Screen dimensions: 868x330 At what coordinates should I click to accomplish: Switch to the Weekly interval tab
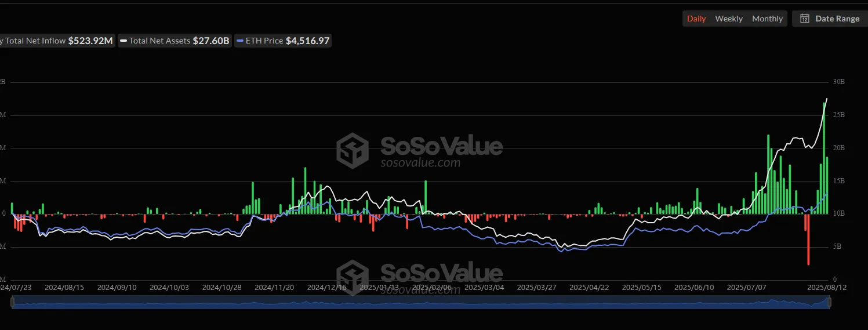pos(729,19)
